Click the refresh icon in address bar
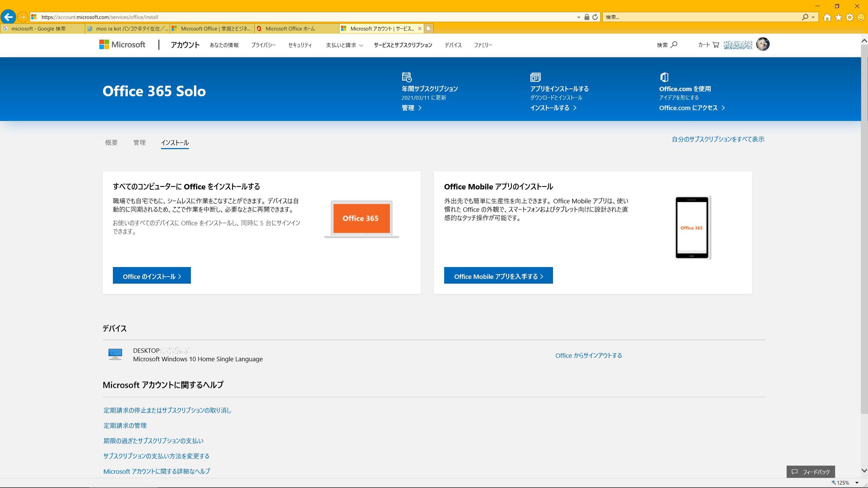868x488 pixels. [x=595, y=17]
